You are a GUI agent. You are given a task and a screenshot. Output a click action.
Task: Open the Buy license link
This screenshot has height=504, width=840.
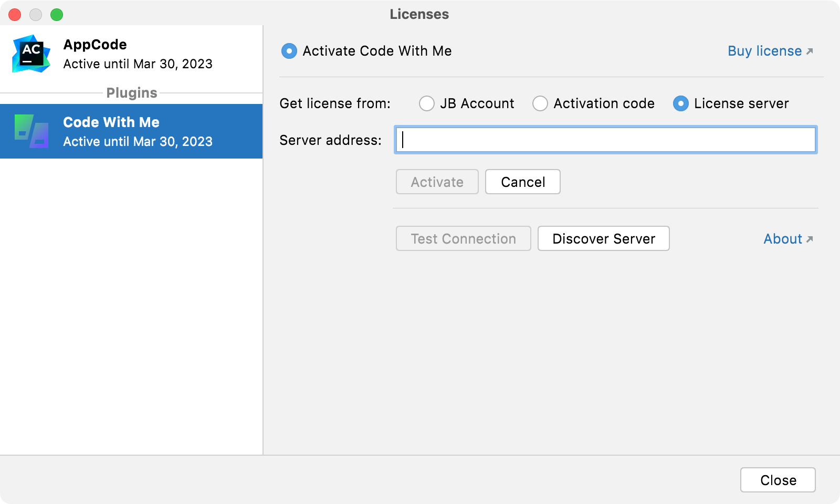(770, 51)
